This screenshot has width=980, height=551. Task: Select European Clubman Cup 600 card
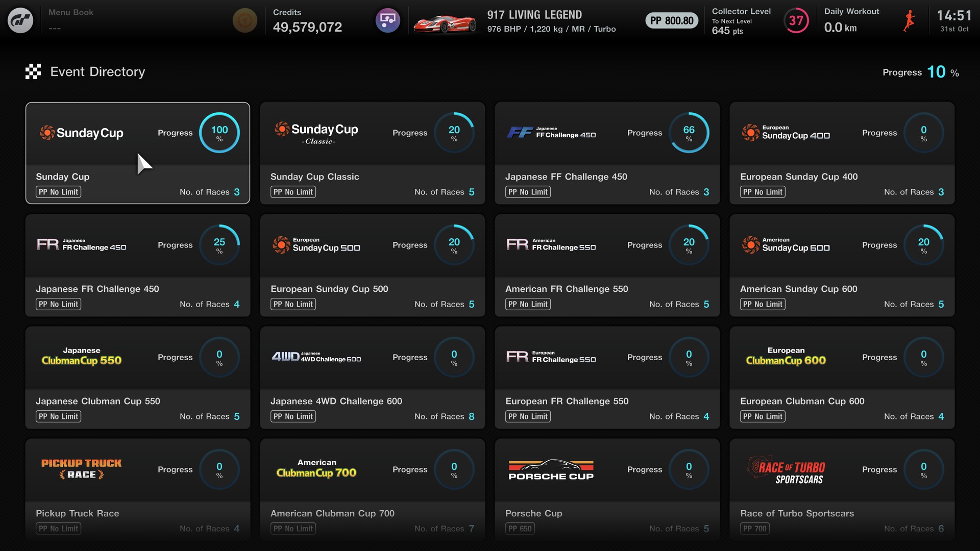[x=842, y=378]
